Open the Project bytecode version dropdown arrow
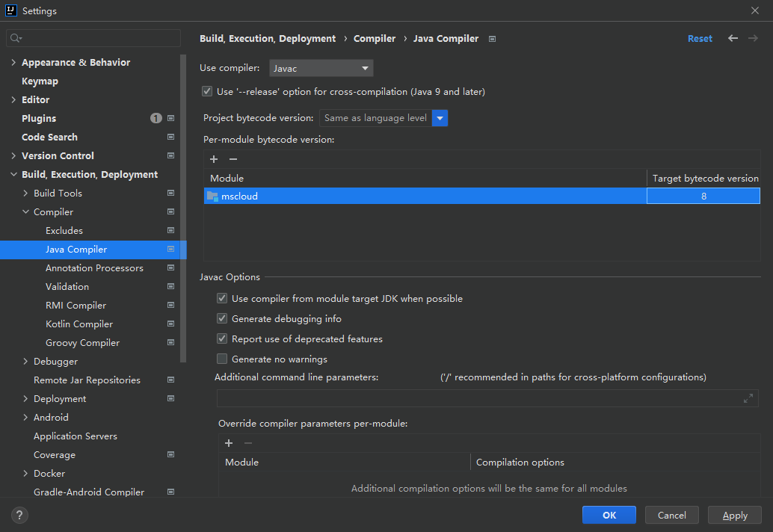773x532 pixels. coord(440,118)
